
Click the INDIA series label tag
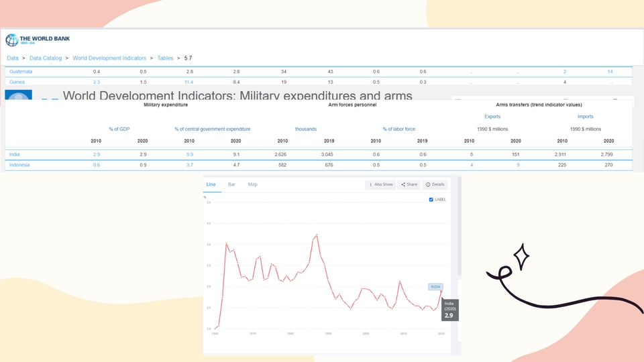[x=435, y=287]
